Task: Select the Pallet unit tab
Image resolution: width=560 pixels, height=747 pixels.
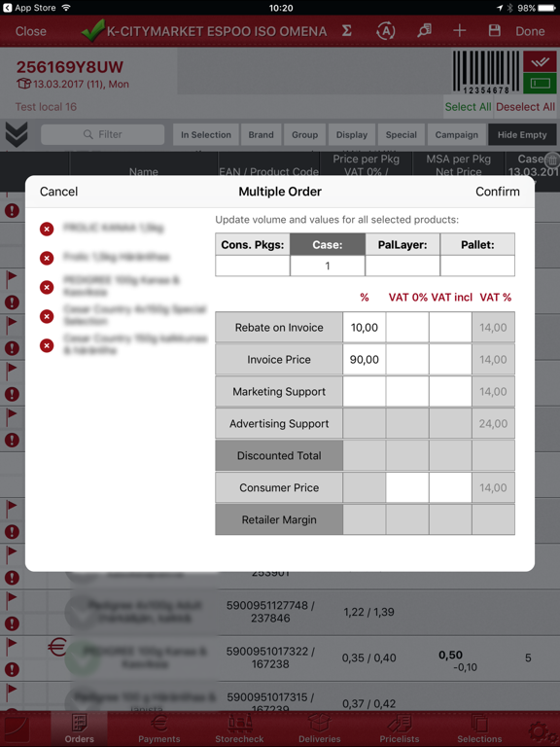Action: tap(477, 244)
